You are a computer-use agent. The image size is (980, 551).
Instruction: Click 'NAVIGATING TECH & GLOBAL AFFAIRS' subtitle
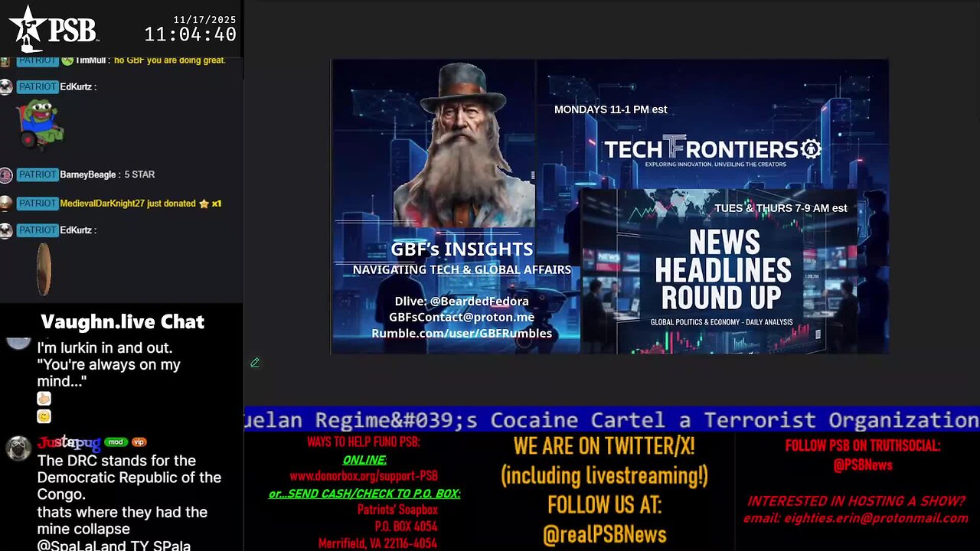coord(462,269)
